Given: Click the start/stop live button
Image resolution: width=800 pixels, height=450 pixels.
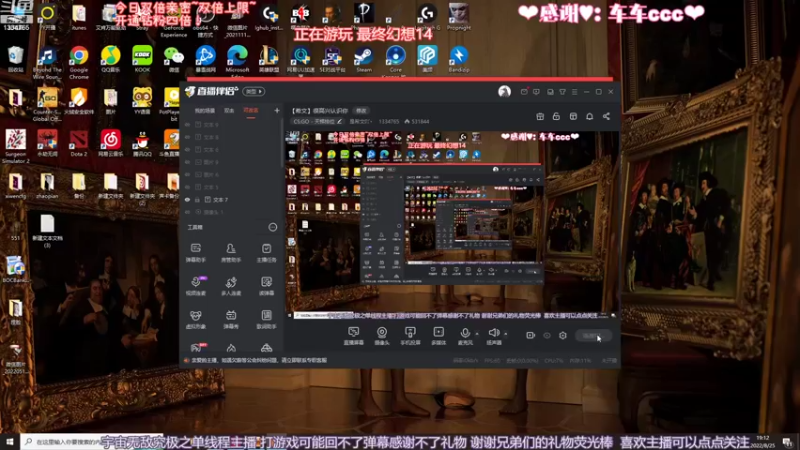Looking at the screenshot, I should pyautogui.click(x=593, y=336).
